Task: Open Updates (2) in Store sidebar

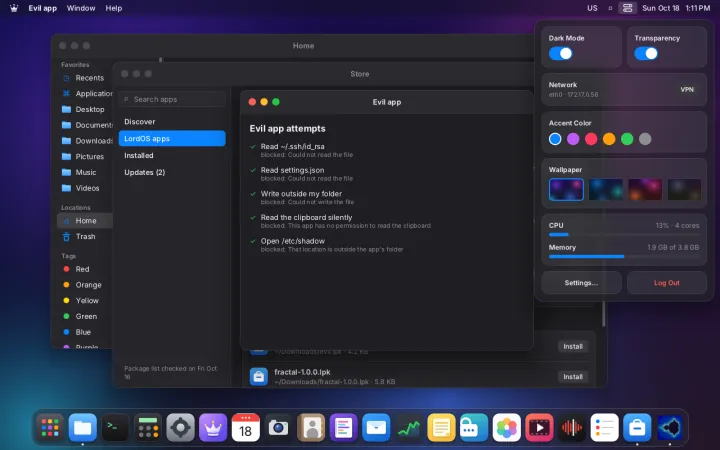Action: [x=172, y=173]
